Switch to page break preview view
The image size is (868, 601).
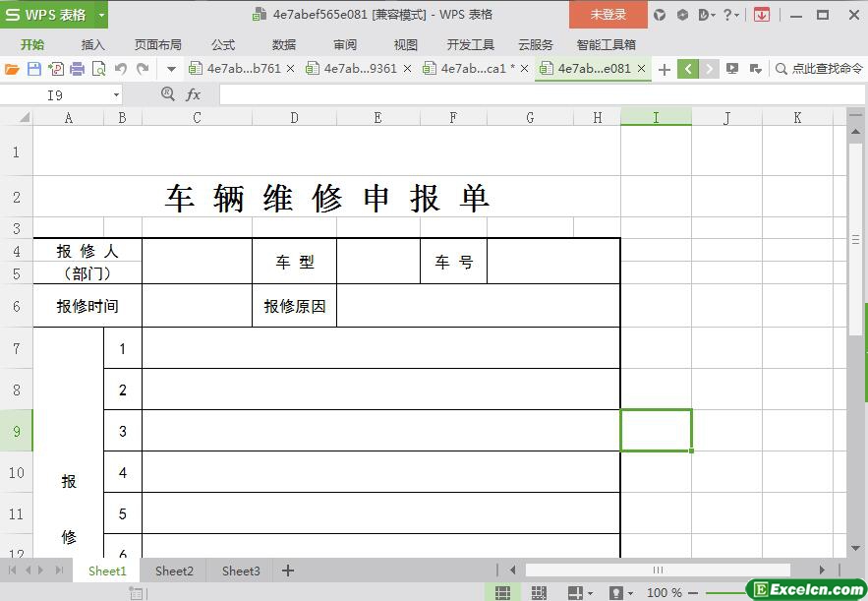coord(539,593)
